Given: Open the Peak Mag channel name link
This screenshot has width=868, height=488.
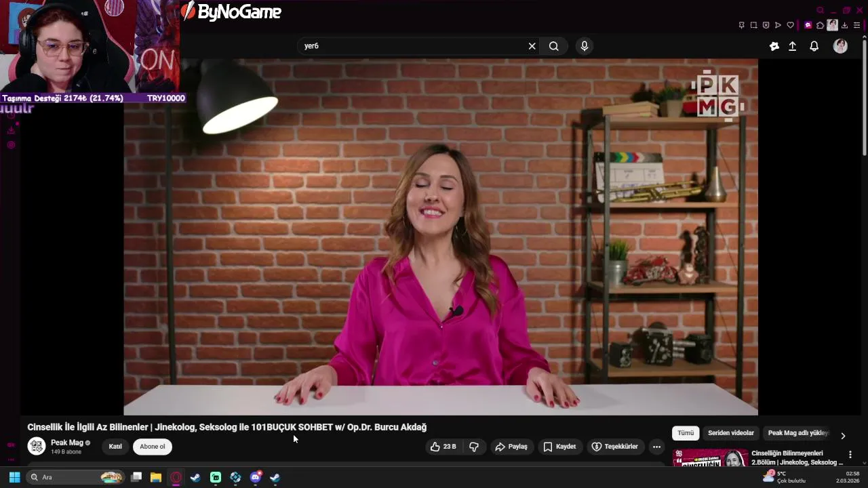Looking at the screenshot, I should tap(67, 443).
